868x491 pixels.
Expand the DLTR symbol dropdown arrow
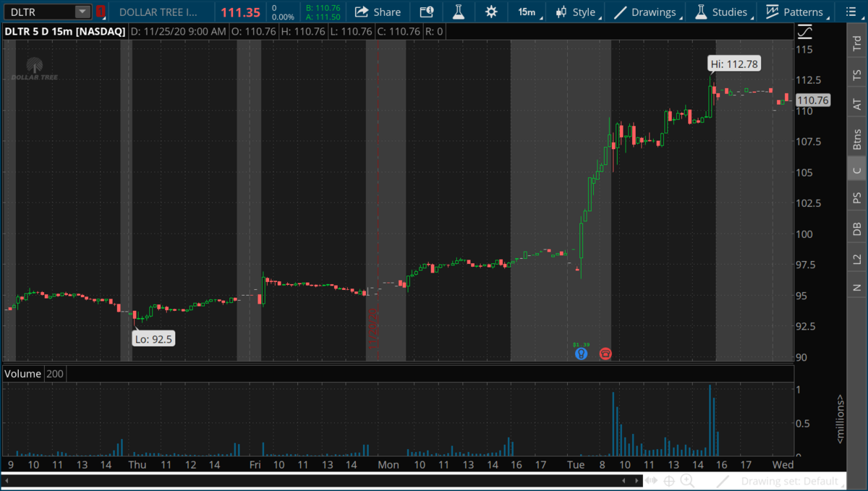point(83,12)
